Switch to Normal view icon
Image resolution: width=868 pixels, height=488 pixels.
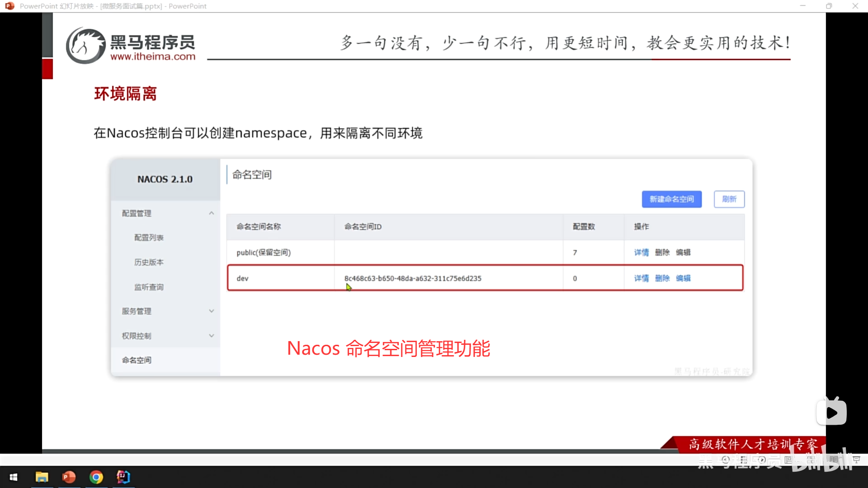[x=788, y=460]
